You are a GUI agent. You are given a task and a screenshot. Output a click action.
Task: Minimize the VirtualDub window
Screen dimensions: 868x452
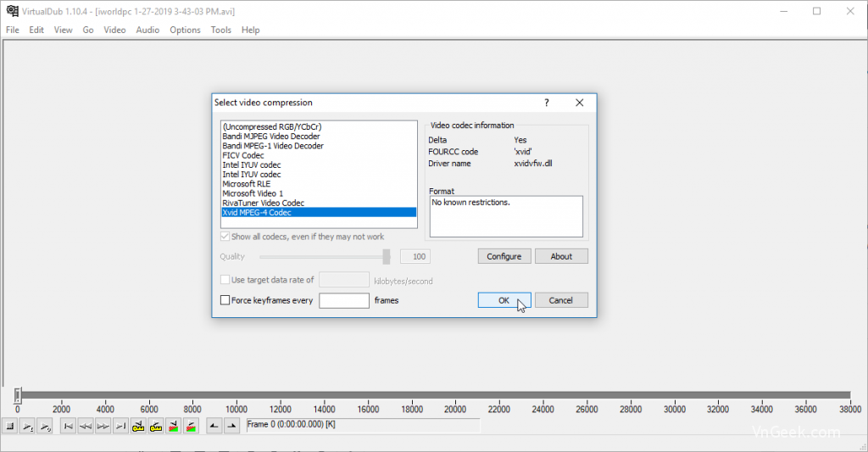tap(784, 11)
